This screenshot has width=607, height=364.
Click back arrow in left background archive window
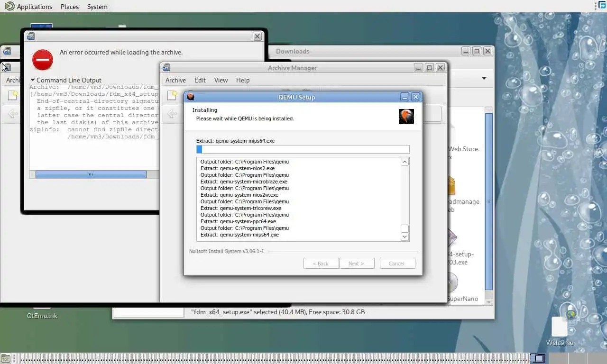tap(12, 114)
